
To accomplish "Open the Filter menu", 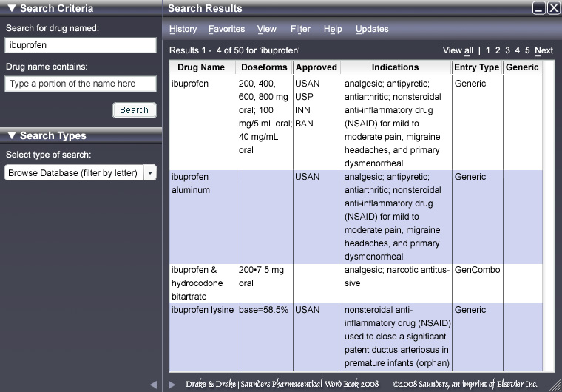I will (300, 30).
